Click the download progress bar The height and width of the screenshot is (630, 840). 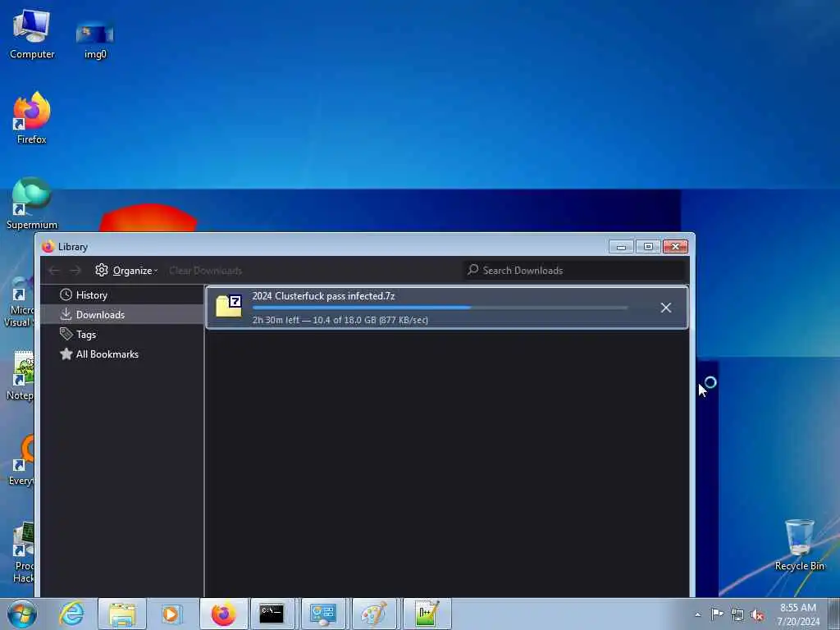(x=440, y=308)
